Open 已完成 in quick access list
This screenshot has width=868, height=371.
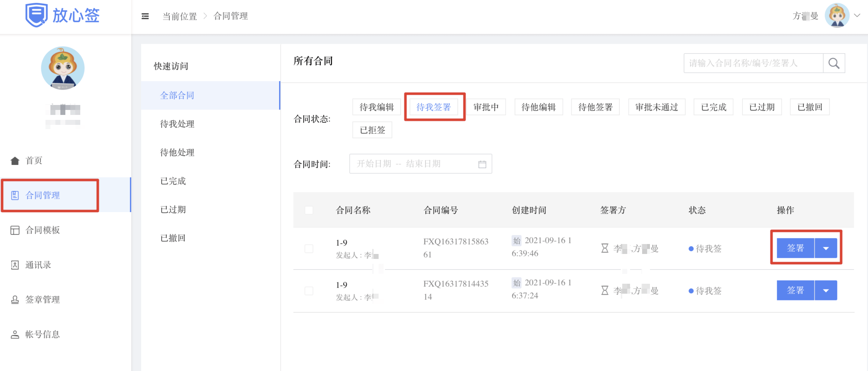point(210,181)
